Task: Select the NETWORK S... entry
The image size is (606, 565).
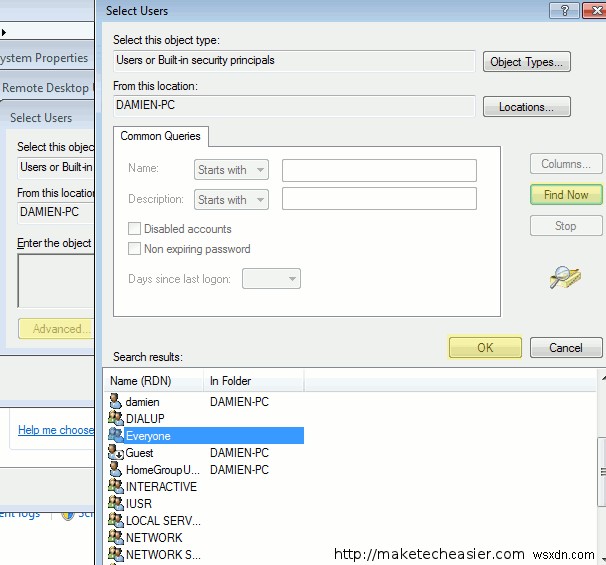Action: pyautogui.click(x=163, y=555)
